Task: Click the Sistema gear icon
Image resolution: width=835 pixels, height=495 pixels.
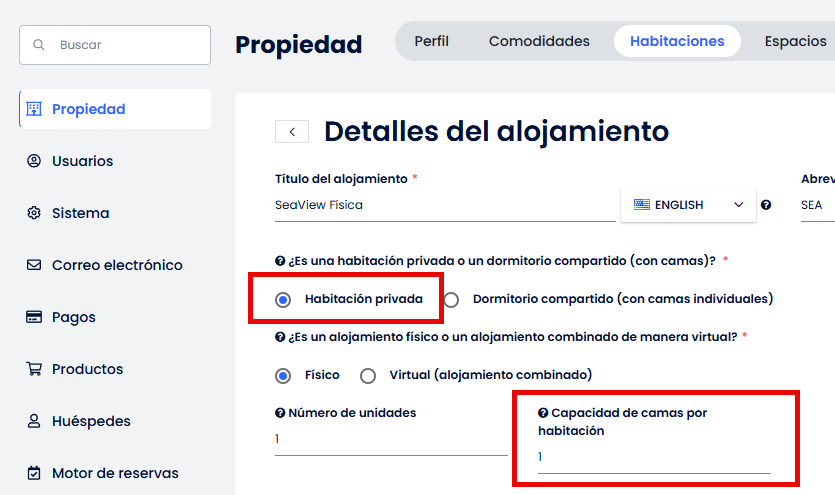Action: [34, 213]
